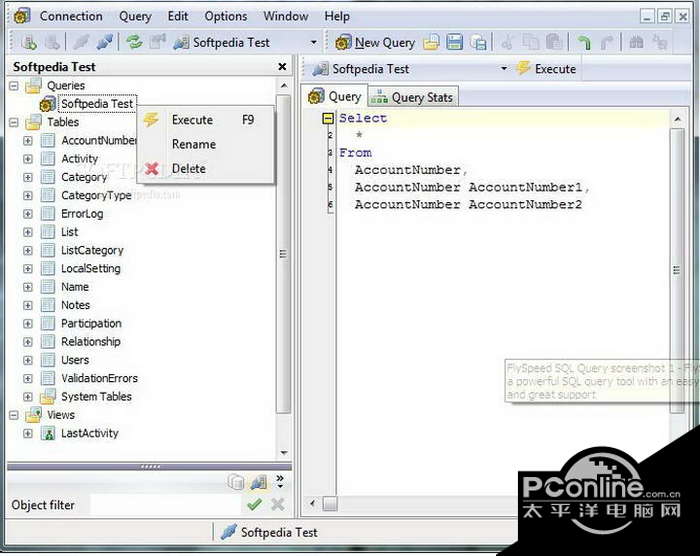Collapse the Tables tree node

(x=14, y=122)
